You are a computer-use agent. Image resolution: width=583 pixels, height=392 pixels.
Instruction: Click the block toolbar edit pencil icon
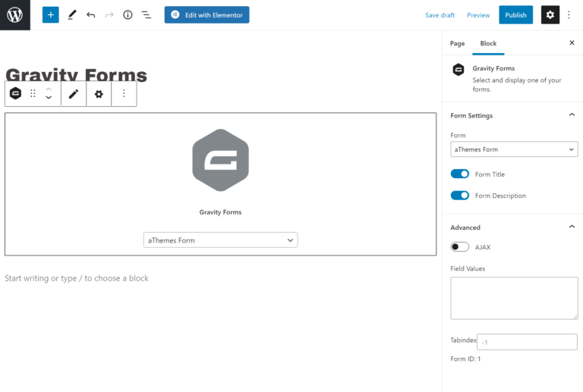[x=74, y=94]
